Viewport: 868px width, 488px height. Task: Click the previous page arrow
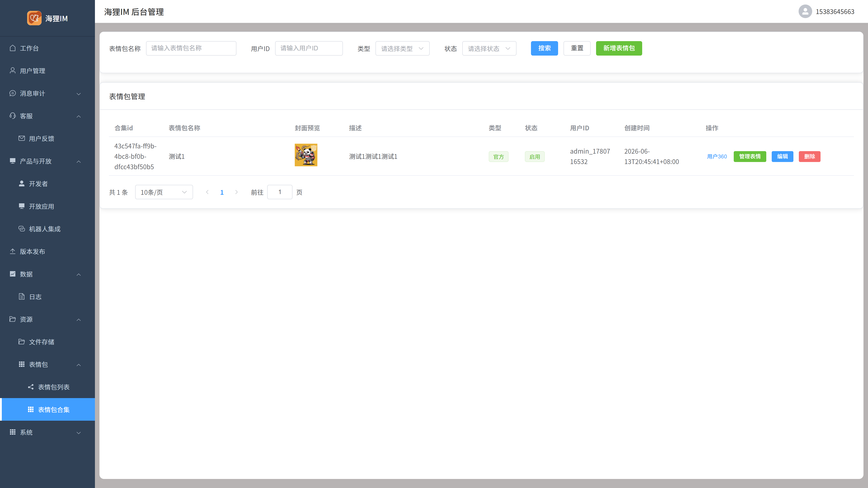tap(207, 192)
